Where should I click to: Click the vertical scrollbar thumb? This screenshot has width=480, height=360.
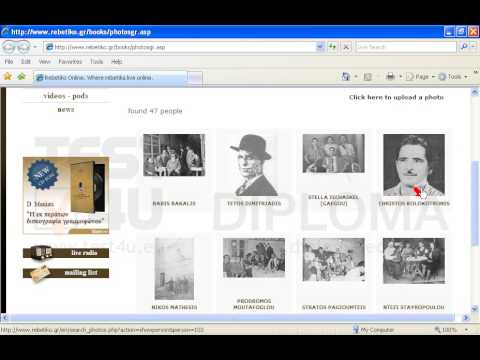point(475,204)
